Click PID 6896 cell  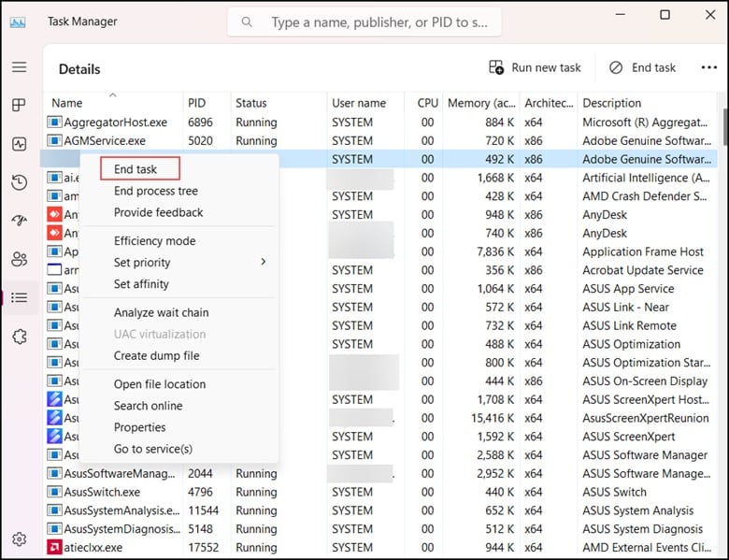200,122
